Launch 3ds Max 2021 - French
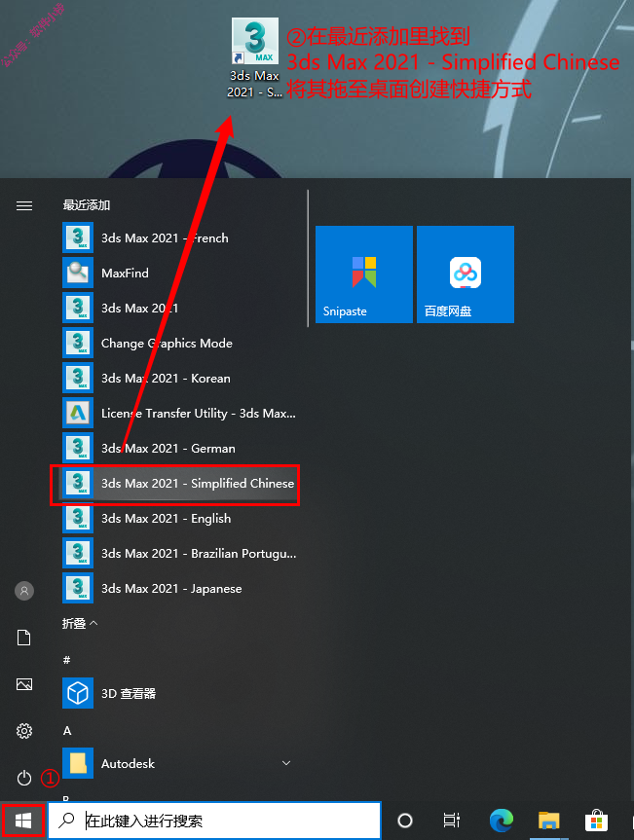Viewport: 634px width, 840px height. tap(179, 237)
